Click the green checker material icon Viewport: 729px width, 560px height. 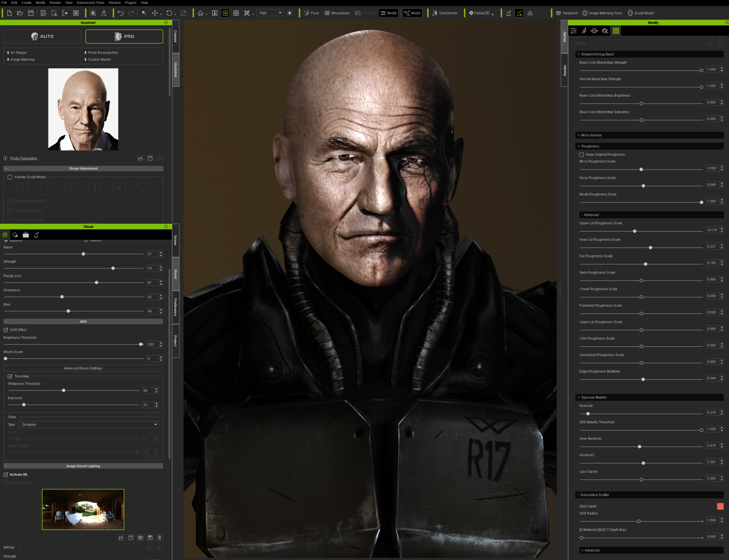click(616, 31)
